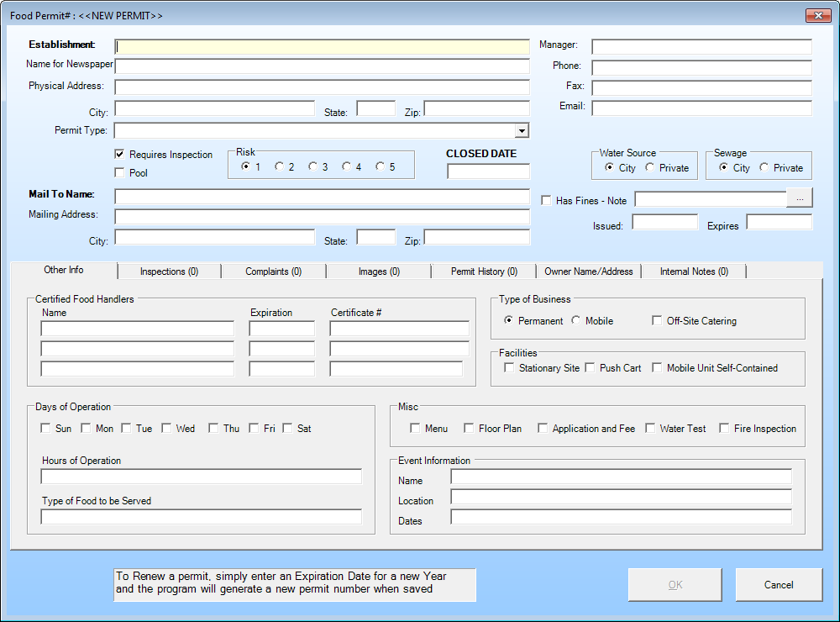Switch to the Other Info tab

[x=64, y=271]
